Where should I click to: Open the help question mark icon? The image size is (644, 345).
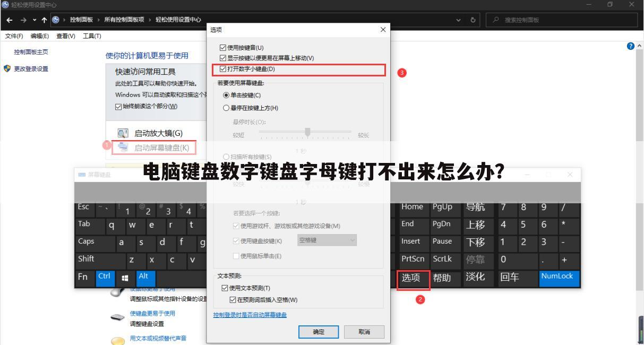click(x=631, y=46)
